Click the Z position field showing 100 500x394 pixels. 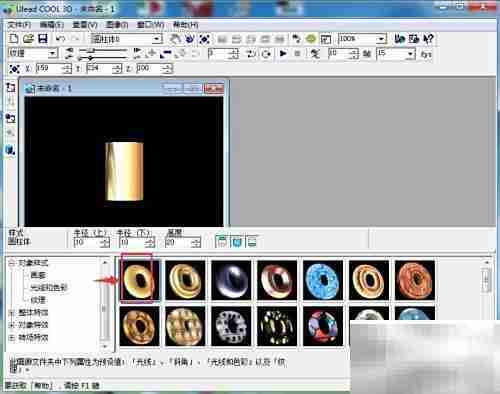pyautogui.click(x=154, y=69)
